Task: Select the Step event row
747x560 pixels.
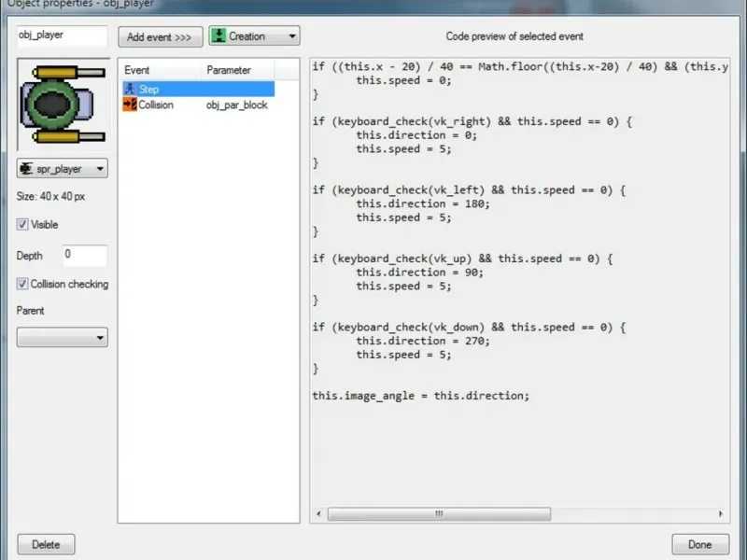Action: [199, 89]
